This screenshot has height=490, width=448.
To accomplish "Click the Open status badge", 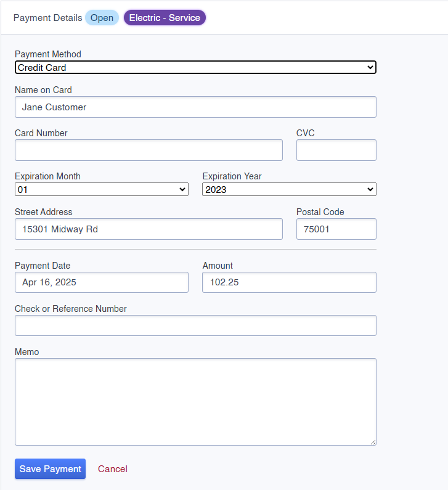I will 102,18.
